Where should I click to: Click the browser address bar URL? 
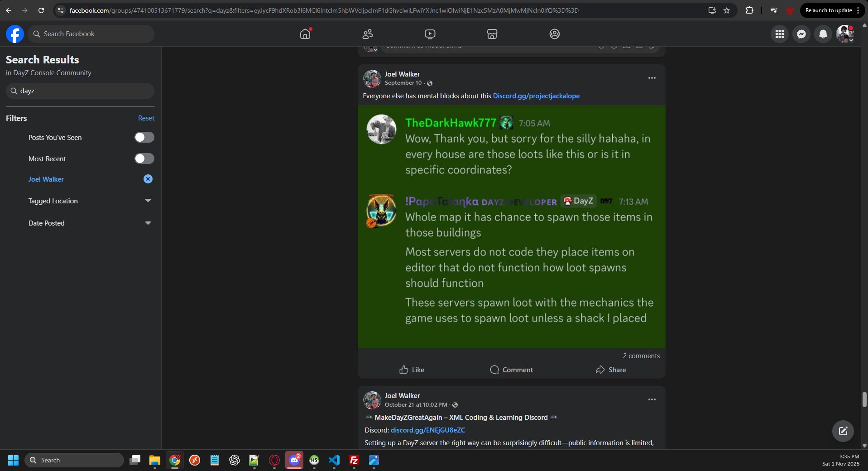(x=324, y=10)
